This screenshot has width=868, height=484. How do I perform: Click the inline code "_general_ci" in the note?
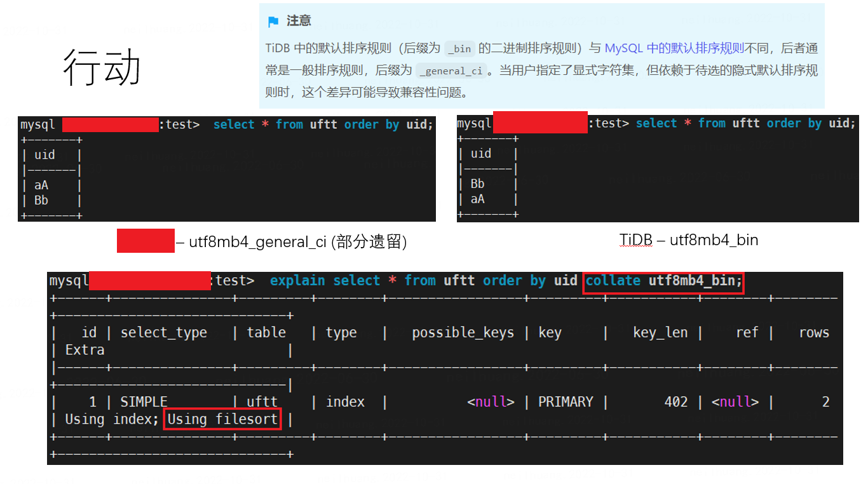coord(451,71)
